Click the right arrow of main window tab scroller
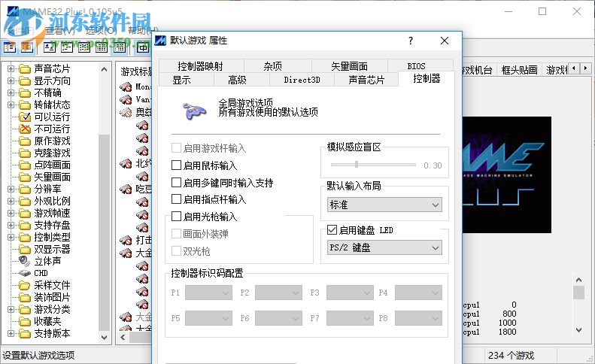 pos(586,68)
